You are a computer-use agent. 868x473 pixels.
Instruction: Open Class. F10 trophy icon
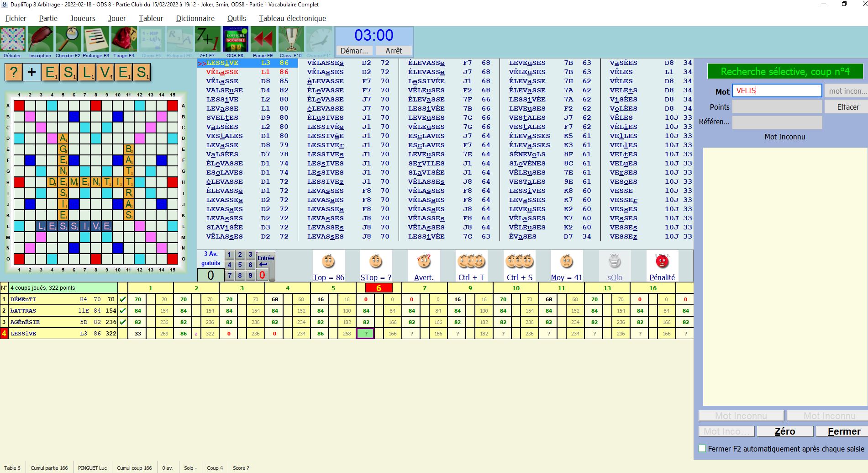click(291, 40)
